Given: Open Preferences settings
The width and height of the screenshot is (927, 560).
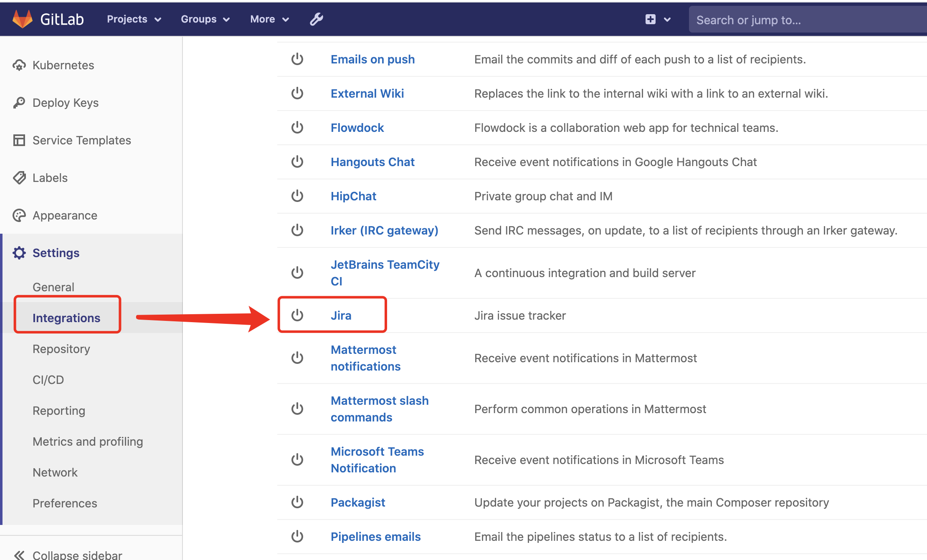Looking at the screenshot, I should [x=65, y=503].
